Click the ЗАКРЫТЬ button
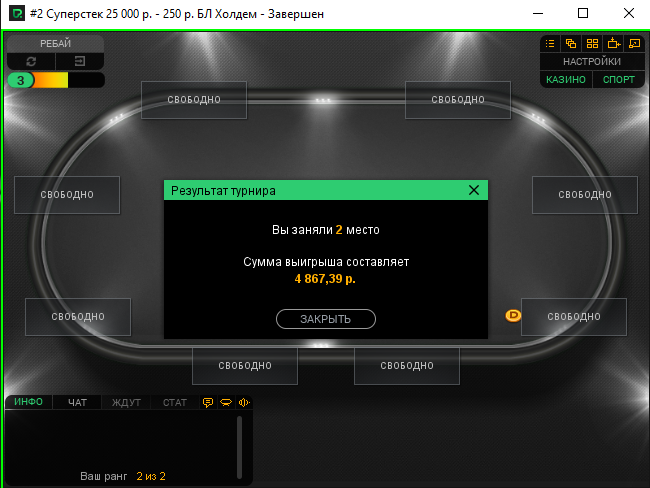650x488 pixels. [x=326, y=319]
